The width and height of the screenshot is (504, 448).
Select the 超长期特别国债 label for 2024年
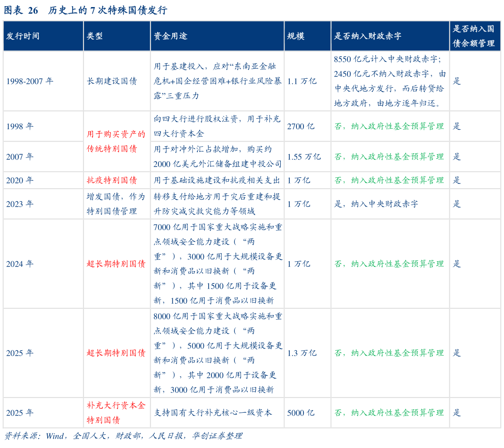pos(116,264)
